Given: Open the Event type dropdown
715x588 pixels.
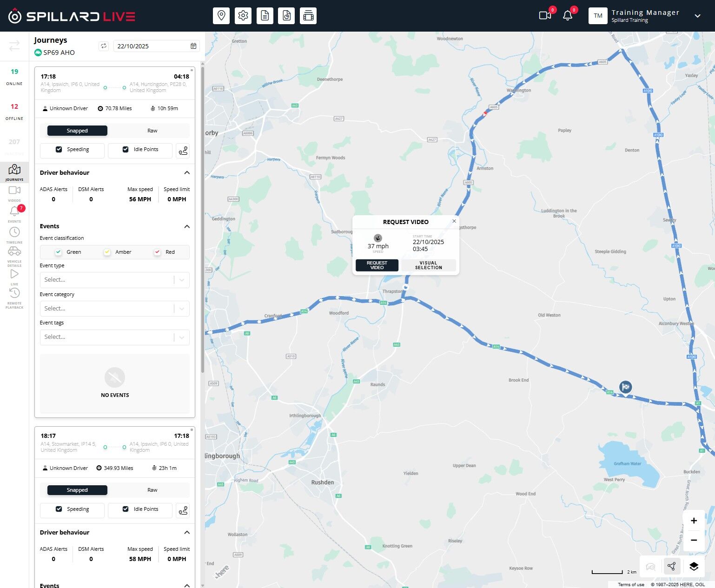Looking at the screenshot, I should coord(114,280).
